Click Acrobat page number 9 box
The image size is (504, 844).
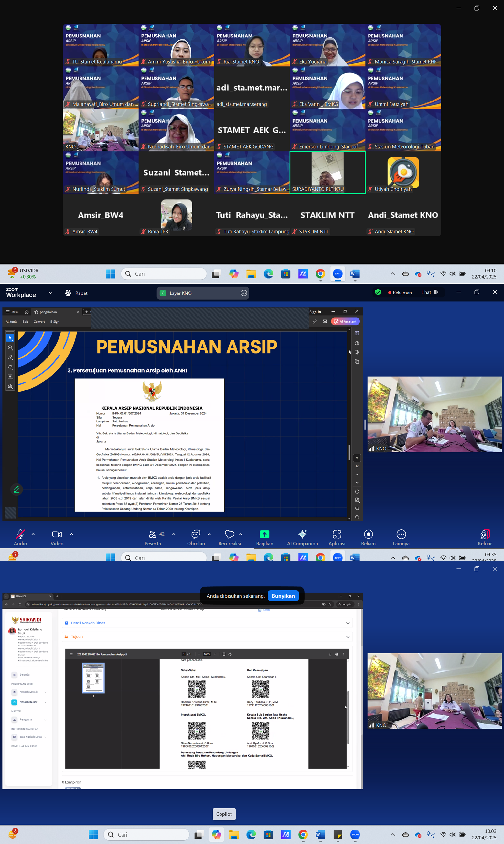point(357,458)
